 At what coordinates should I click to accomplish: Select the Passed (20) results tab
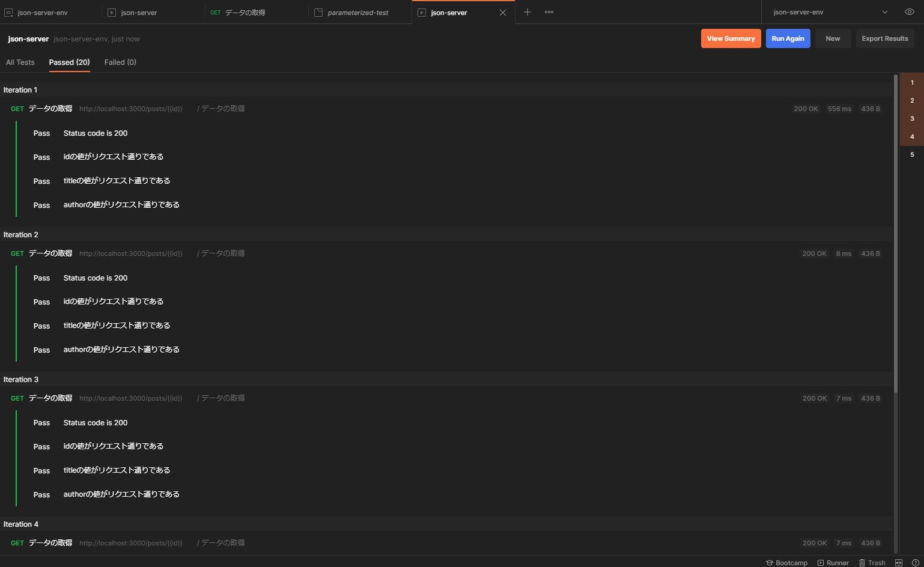coord(70,62)
